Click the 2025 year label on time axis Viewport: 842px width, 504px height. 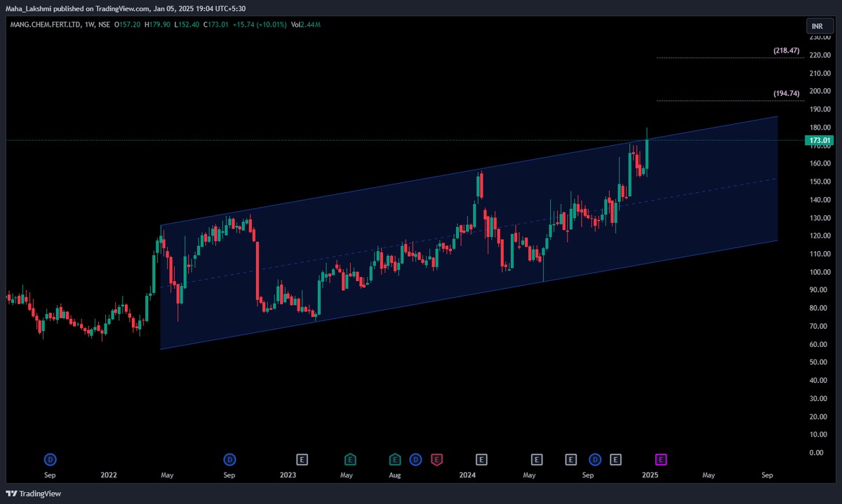(650, 475)
